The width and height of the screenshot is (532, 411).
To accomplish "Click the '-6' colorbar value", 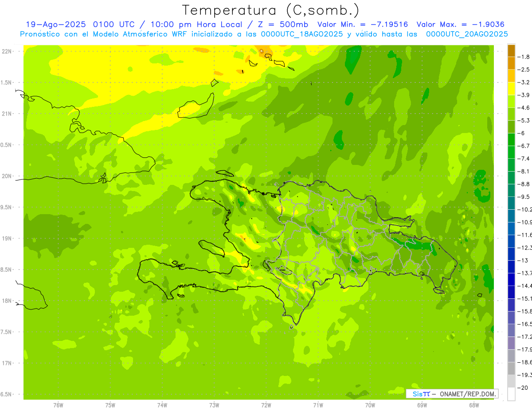I will (x=522, y=133).
